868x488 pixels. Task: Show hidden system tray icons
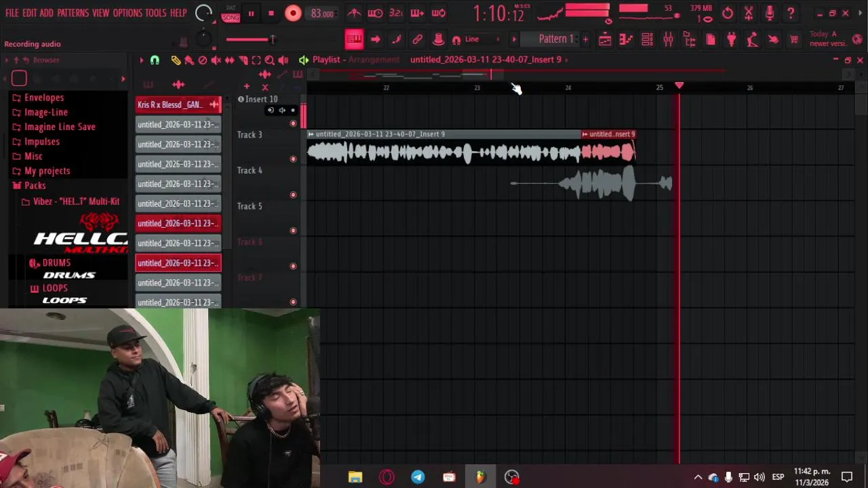pos(698,477)
